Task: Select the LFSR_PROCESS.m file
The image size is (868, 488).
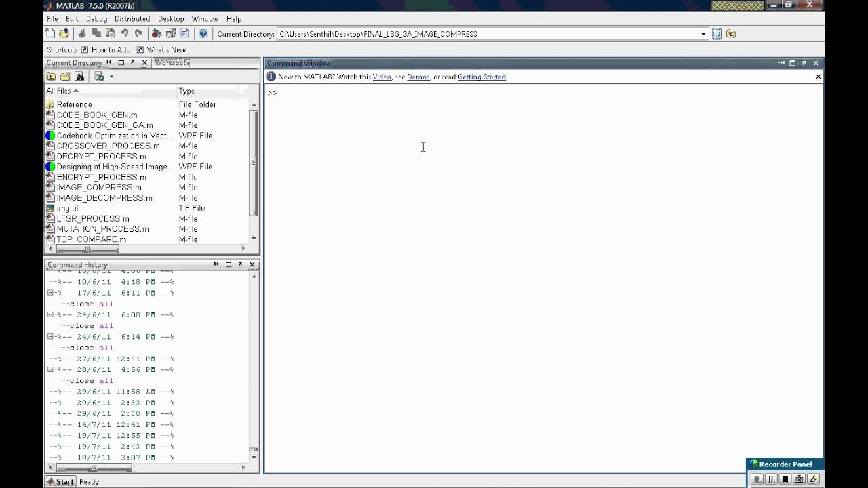Action: (x=93, y=219)
